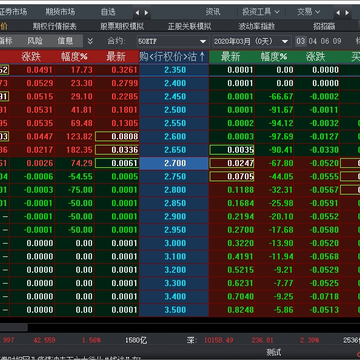Select the 2.450 strike price cell
360x360 pixels.
(x=174, y=97)
